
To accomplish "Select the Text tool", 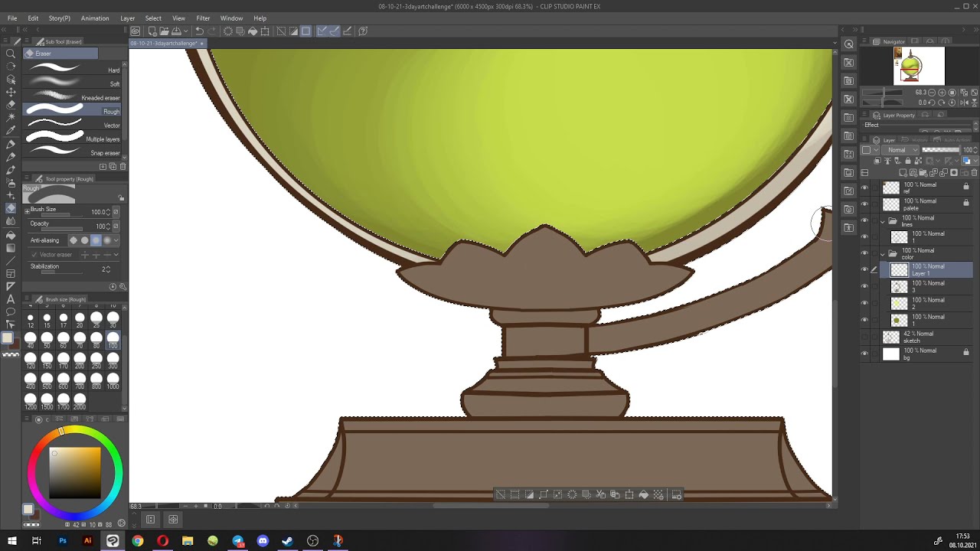I will [x=11, y=299].
